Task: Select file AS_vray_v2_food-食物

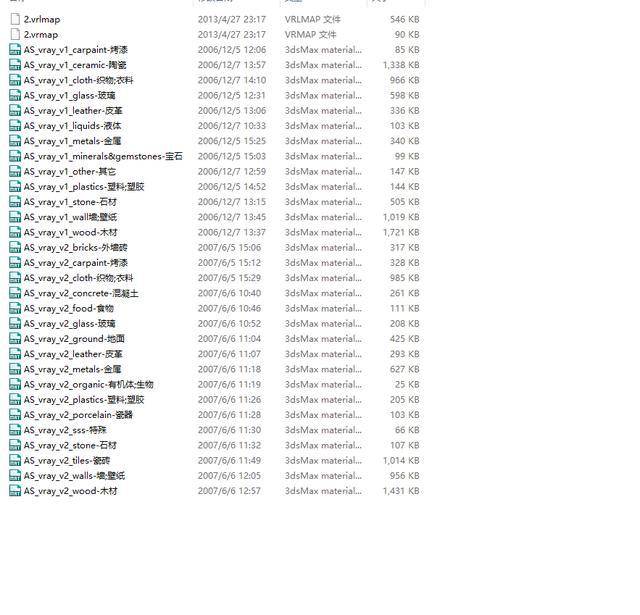Action: pos(69,308)
